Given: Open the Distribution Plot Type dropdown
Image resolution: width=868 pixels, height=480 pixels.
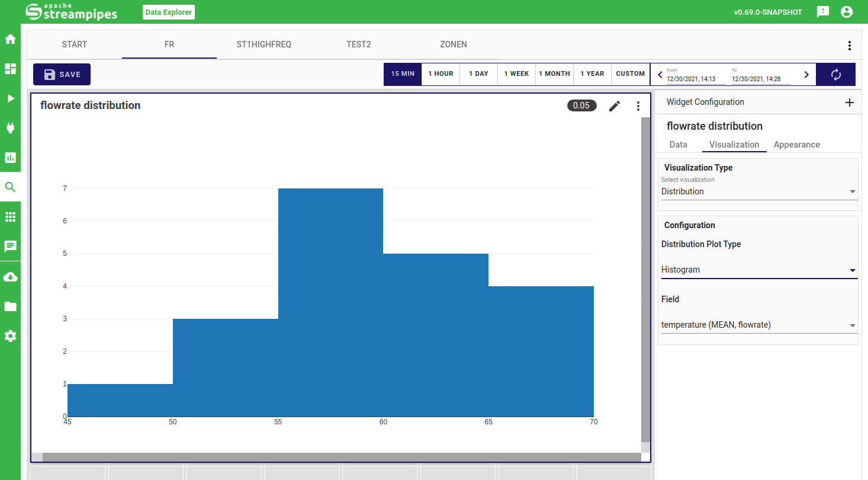Looking at the screenshot, I should coord(758,270).
